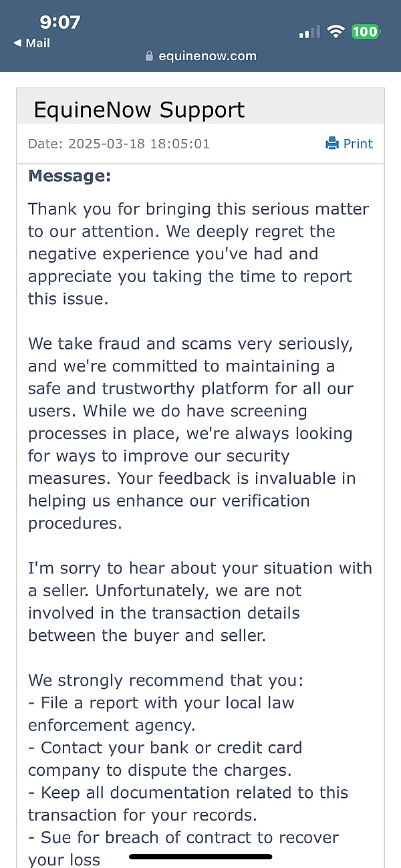
Task: Open the Print link
Action: (350, 144)
